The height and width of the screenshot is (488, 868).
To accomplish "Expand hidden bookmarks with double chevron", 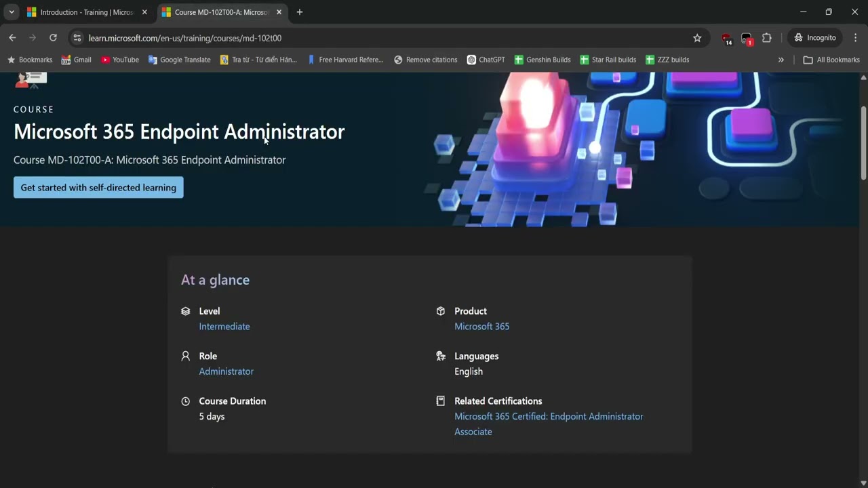I will [x=781, y=60].
